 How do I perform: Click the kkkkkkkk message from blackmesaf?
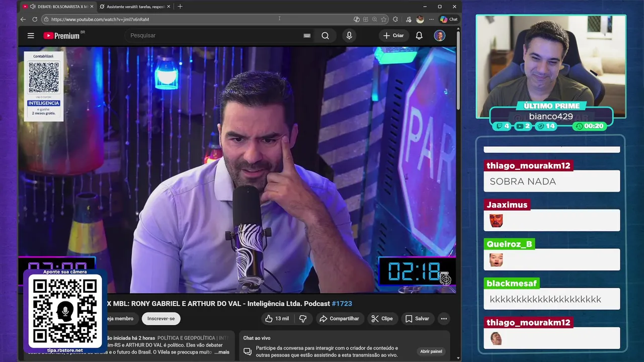point(552,299)
